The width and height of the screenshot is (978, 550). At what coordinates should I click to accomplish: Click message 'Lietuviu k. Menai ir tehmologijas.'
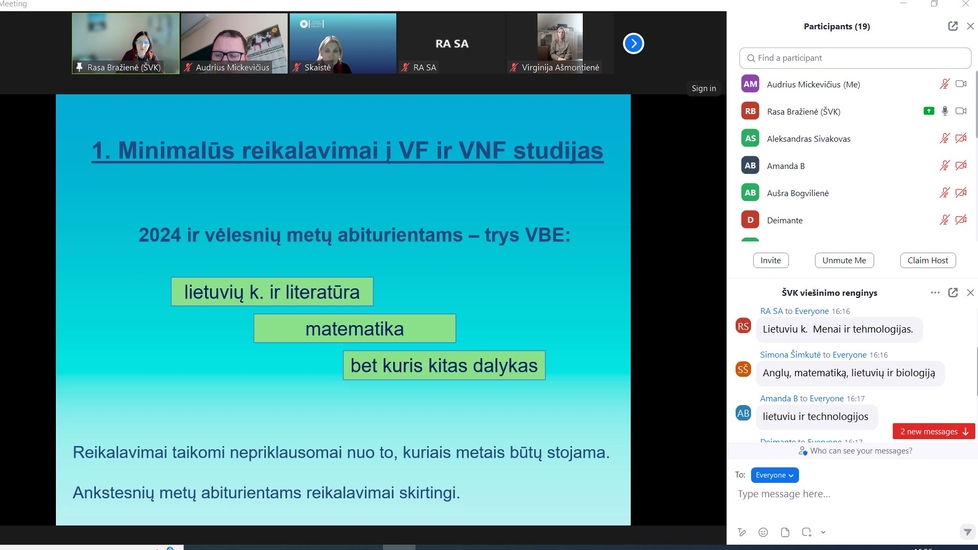click(838, 329)
